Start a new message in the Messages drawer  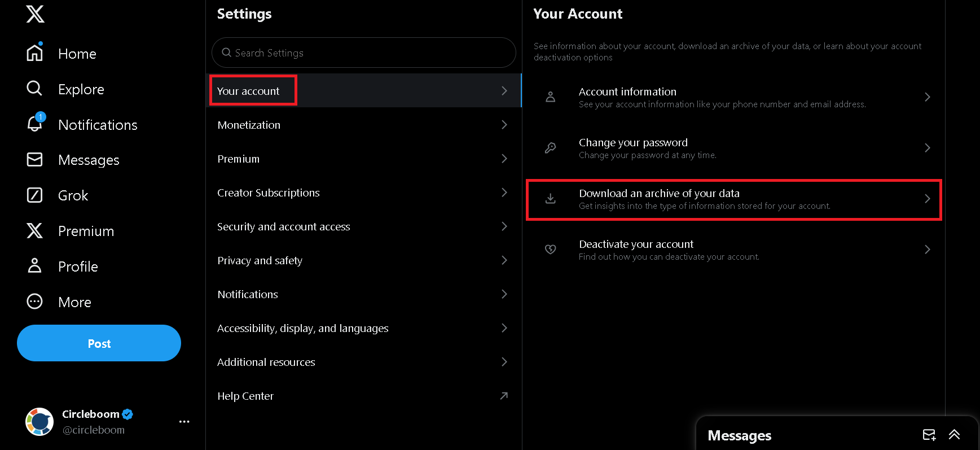[x=929, y=435]
